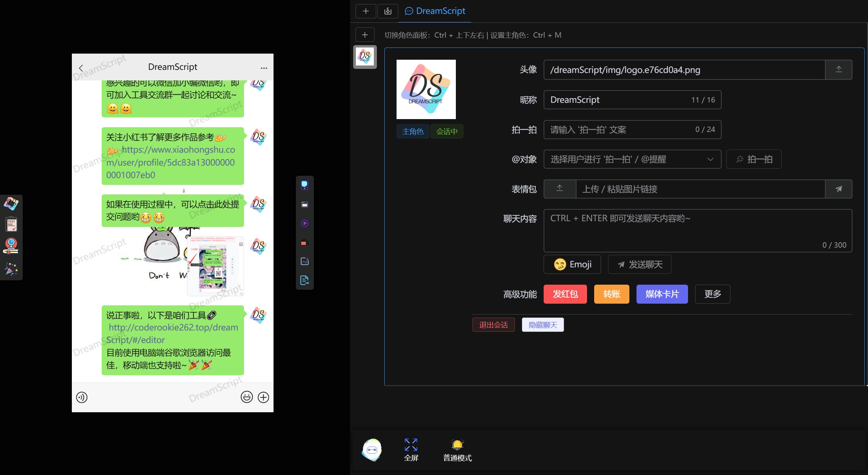Open the more options menu in the DreamScript chat header
868x475 pixels.
coord(264,68)
